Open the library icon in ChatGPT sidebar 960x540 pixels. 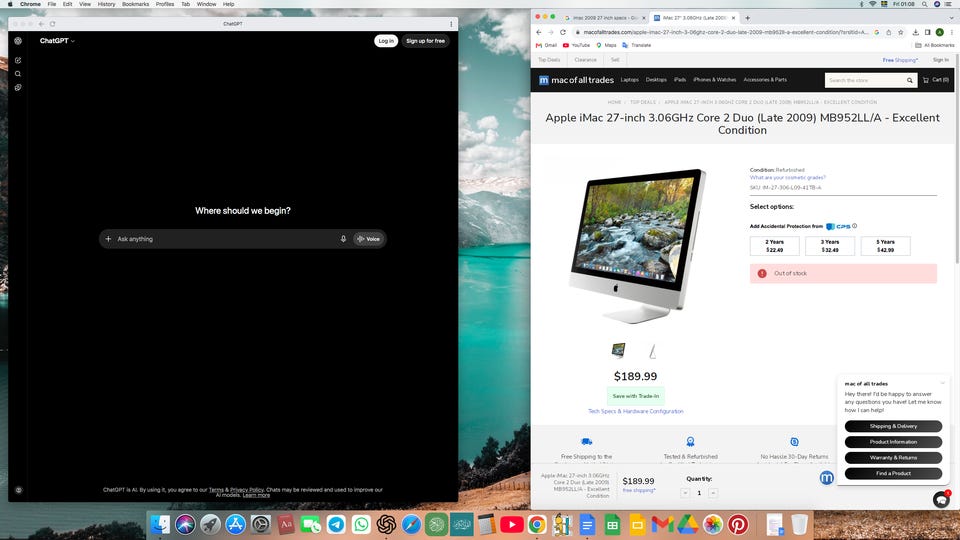point(18,88)
